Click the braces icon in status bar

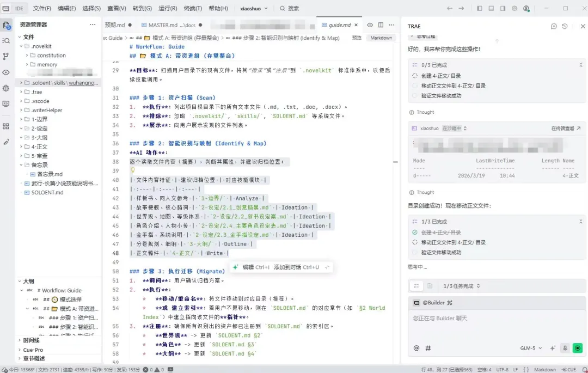click(526, 370)
